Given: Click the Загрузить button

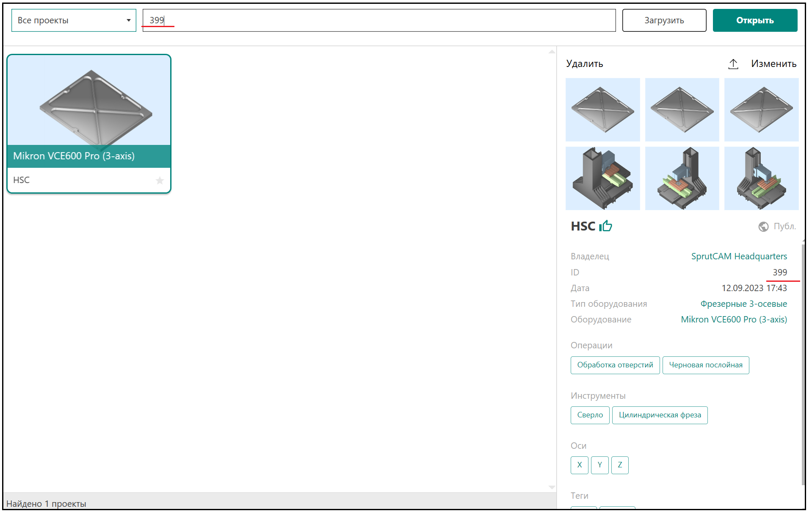Looking at the screenshot, I should tap(664, 20).
